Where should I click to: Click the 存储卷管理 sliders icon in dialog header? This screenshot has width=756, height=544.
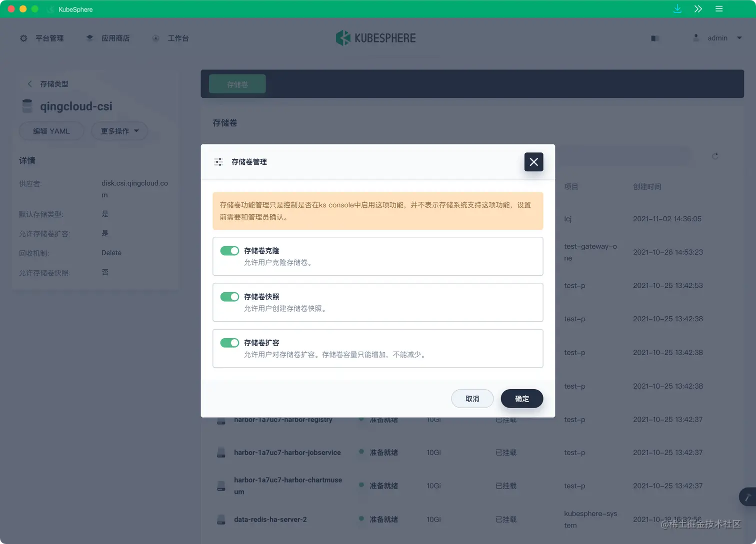click(x=218, y=162)
